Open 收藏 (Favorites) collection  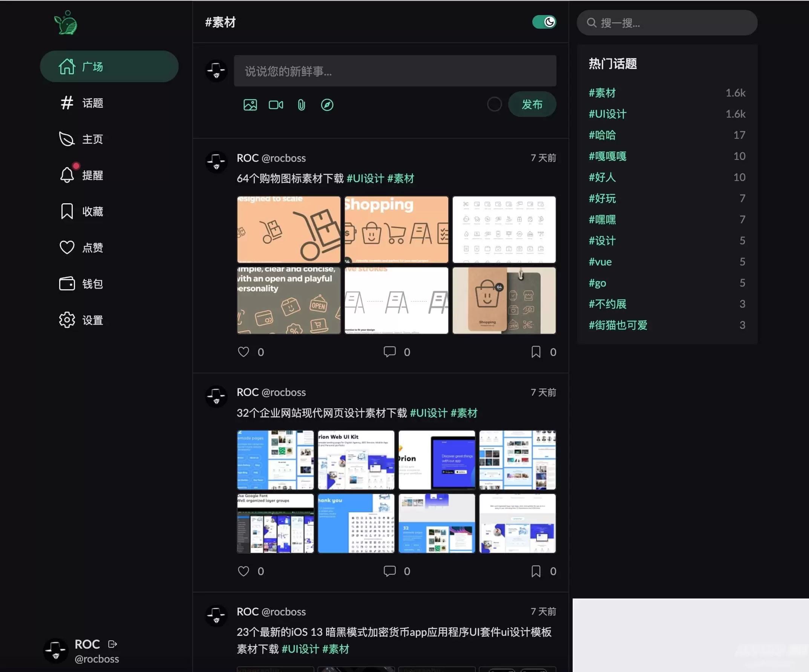click(x=92, y=211)
